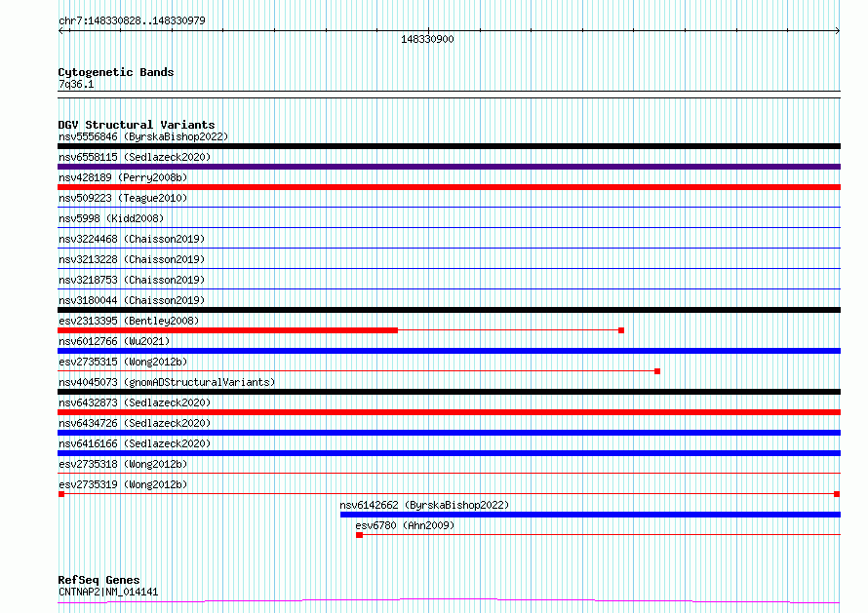Select esv6780 (Ahn2009) label
The width and height of the screenshot is (868, 613).
[405, 525]
